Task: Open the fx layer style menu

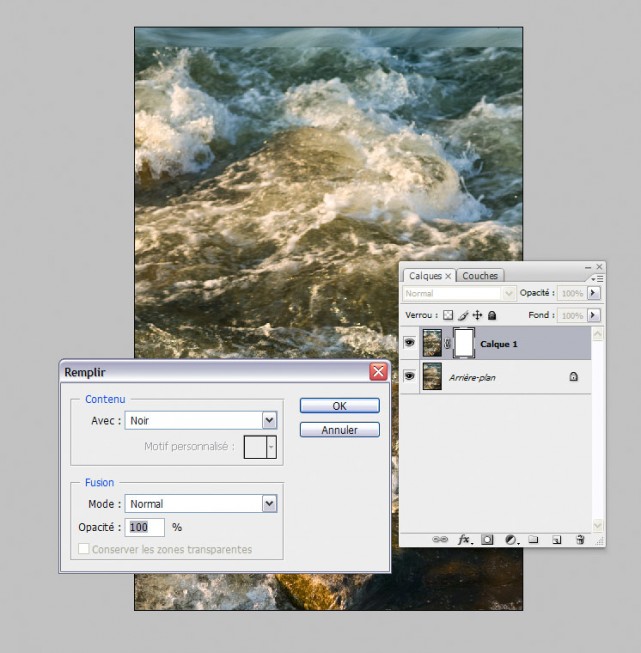Action: [464, 540]
